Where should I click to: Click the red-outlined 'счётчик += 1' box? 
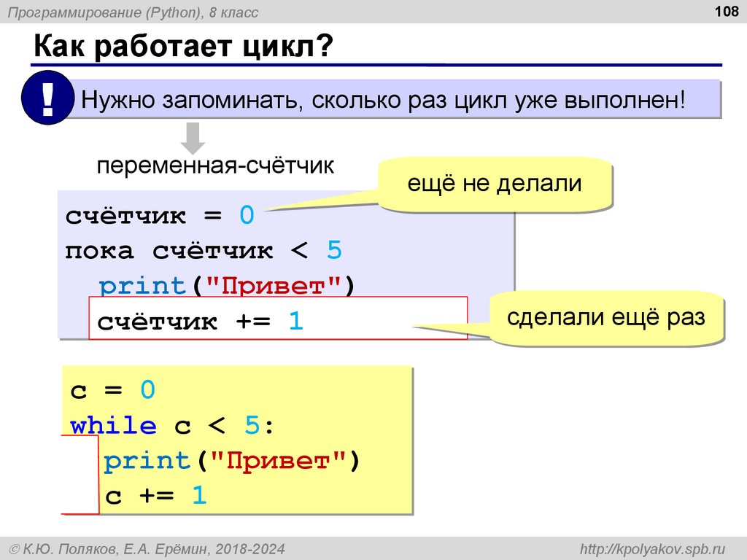pyautogui.click(x=278, y=318)
